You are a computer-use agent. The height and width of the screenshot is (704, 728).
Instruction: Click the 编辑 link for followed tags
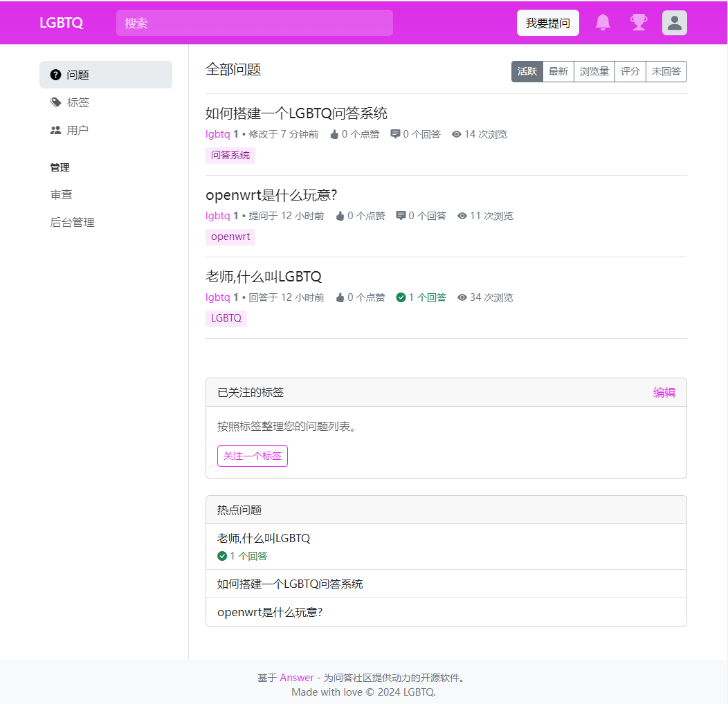click(x=664, y=393)
